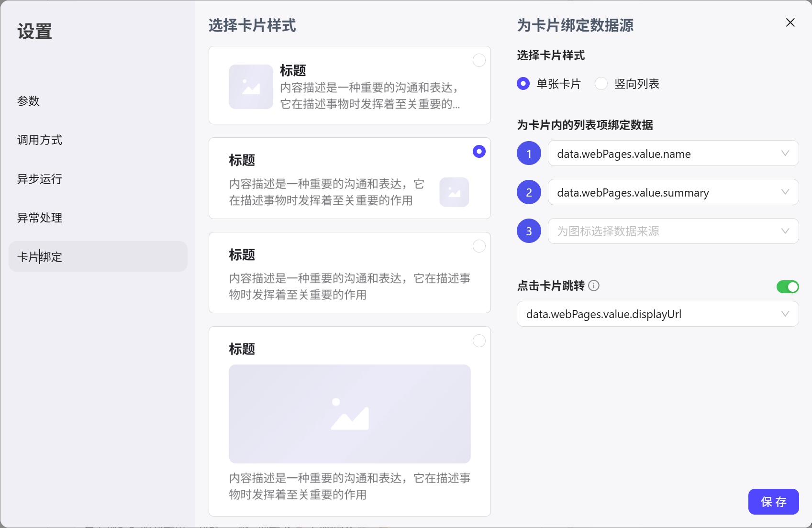
Task: Click the 保存 button
Action: pos(773,502)
